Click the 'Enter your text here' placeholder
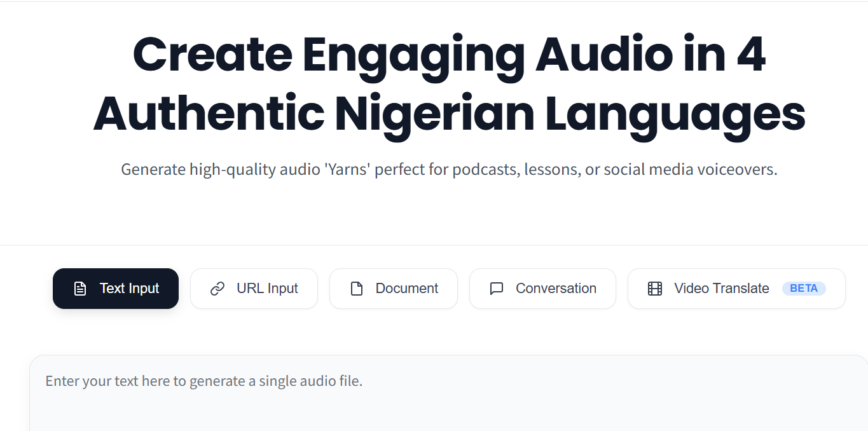868x431 pixels. [203, 381]
